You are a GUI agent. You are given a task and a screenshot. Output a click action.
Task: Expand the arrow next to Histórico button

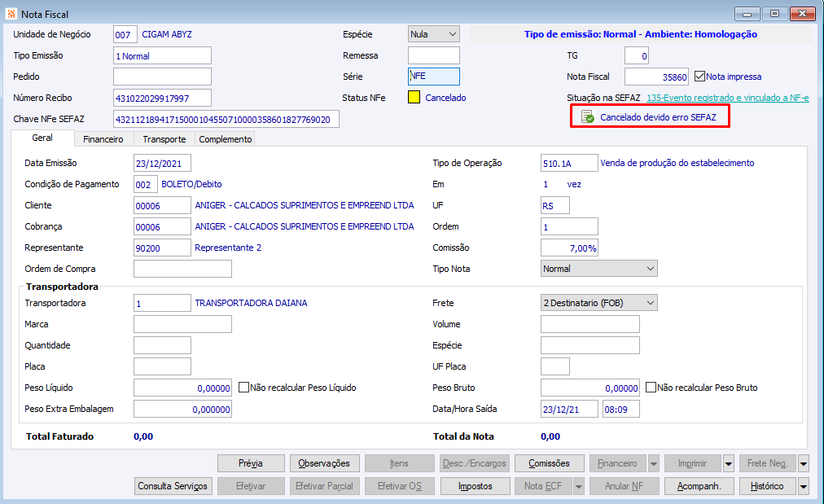click(x=803, y=486)
